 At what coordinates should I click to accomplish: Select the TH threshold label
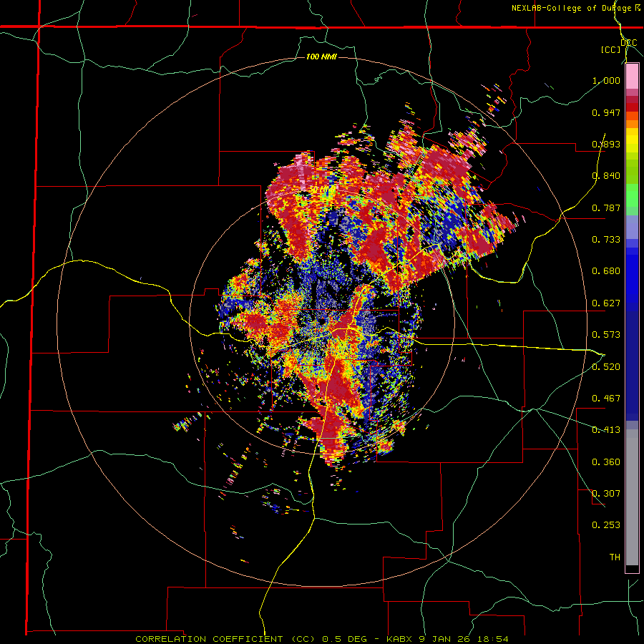coord(615,557)
